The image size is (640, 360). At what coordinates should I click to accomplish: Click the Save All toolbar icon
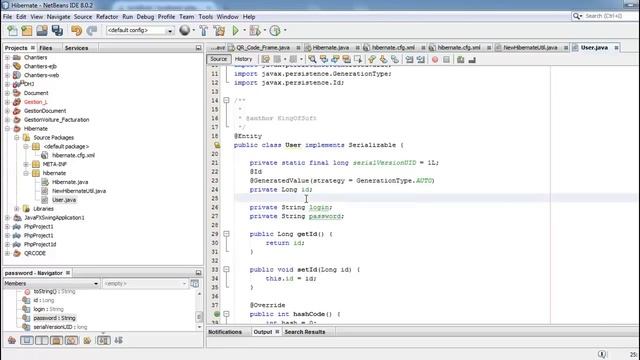57,31
